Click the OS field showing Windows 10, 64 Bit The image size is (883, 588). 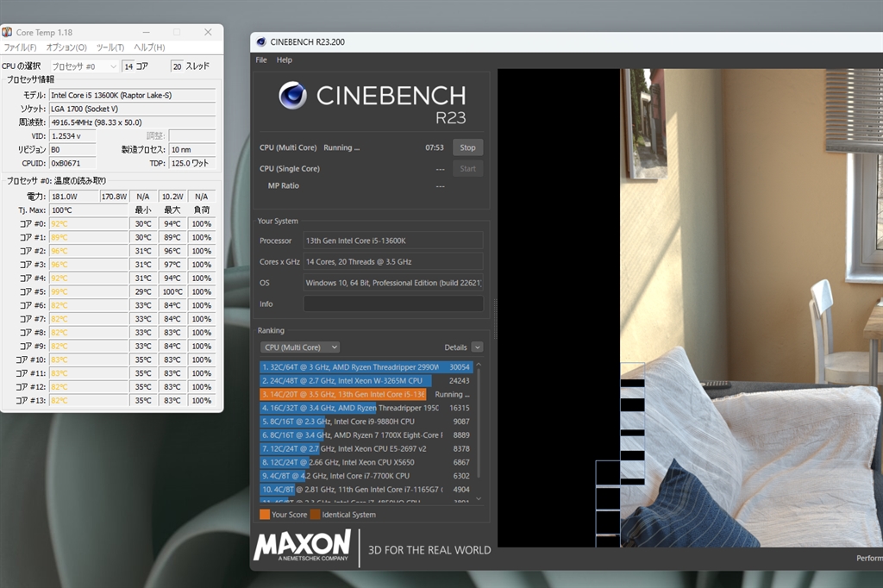click(393, 283)
